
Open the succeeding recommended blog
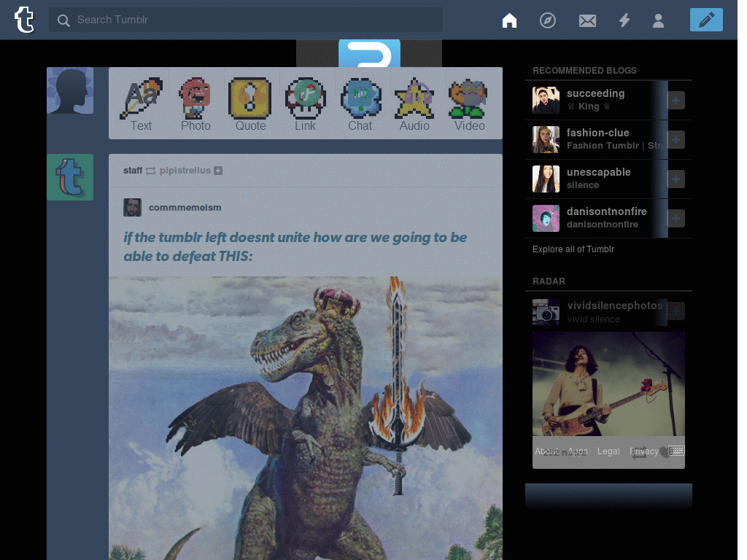595,93
